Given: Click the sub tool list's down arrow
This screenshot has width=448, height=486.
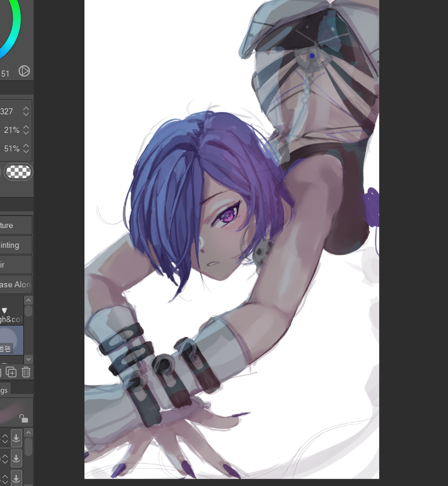Looking at the screenshot, I should click(x=28, y=359).
